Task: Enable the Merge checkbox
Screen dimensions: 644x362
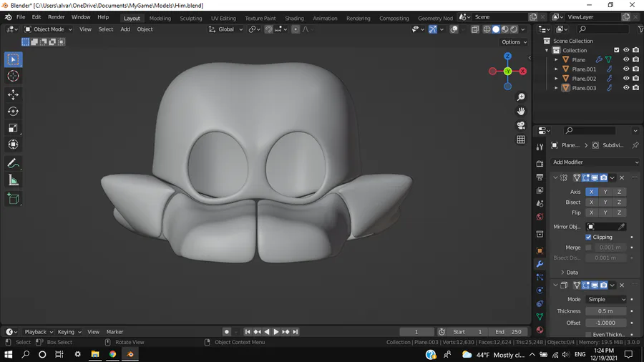Action: (589, 248)
